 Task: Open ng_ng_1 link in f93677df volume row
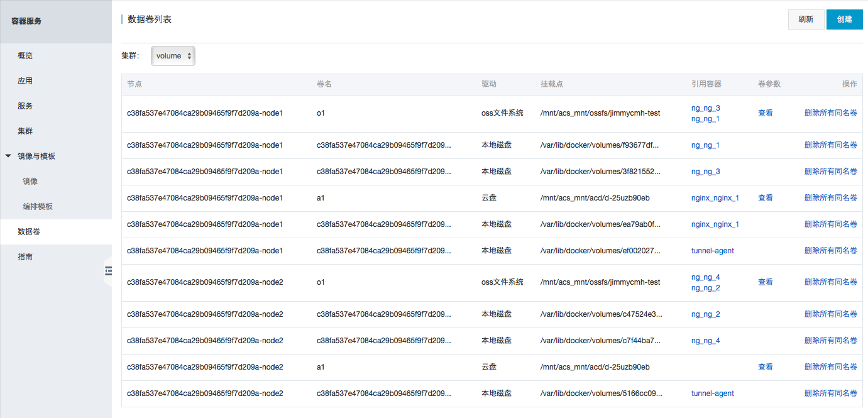pos(705,145)
